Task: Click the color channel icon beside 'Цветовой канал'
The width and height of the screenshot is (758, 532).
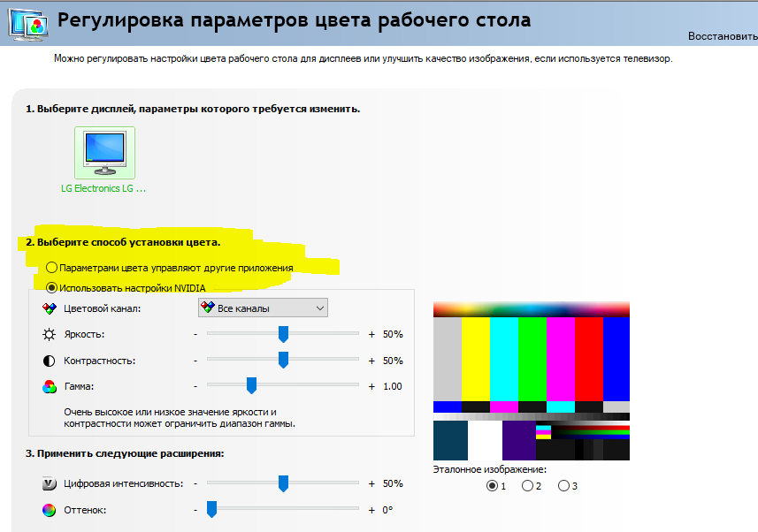Action: click(x=50, y=308)
